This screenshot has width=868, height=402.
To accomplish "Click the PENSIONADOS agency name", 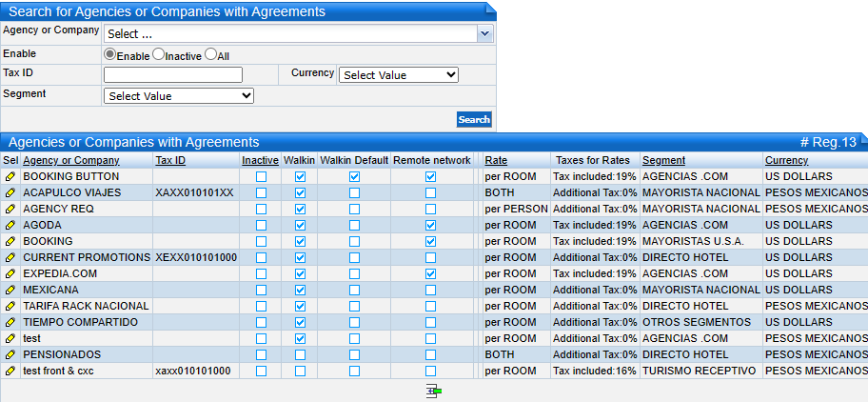I will point(62,354).
